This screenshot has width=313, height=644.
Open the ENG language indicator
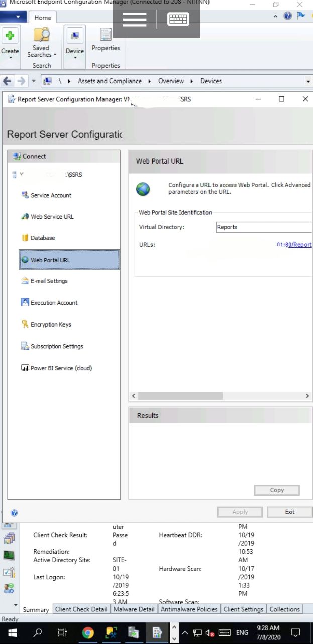242,633
